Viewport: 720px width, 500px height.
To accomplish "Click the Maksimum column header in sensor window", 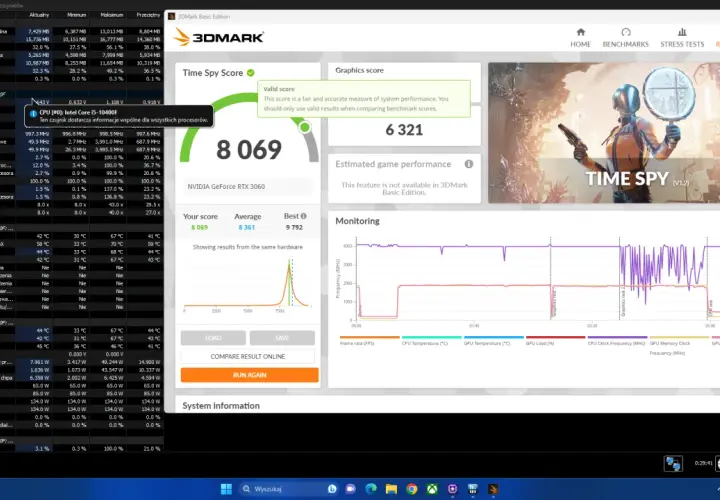I will [112, 15].
